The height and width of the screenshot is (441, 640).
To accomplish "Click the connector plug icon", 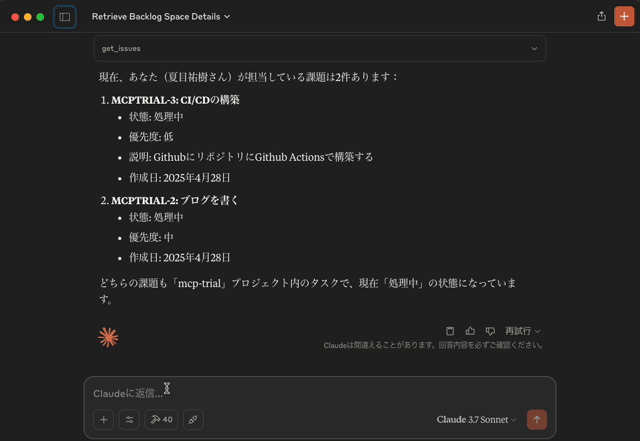I will pos(193,419).
